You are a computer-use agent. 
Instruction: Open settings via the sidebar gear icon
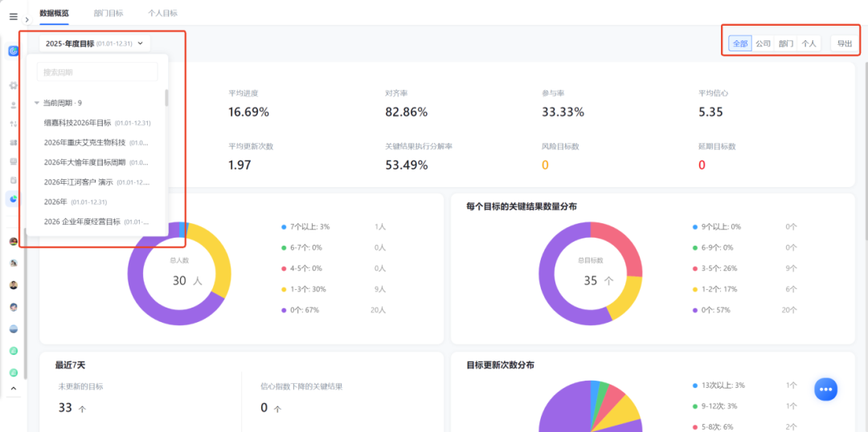pos(14,86)
